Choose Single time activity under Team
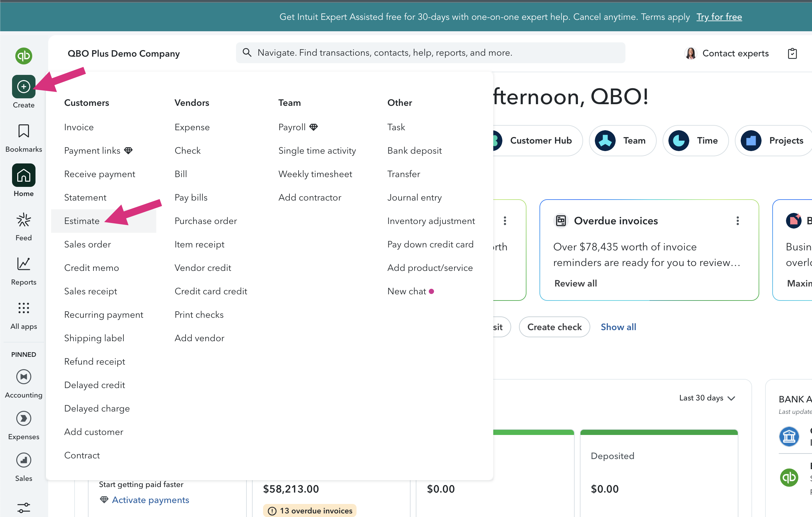This screenshot has height=517, width=812. [317, 150]
